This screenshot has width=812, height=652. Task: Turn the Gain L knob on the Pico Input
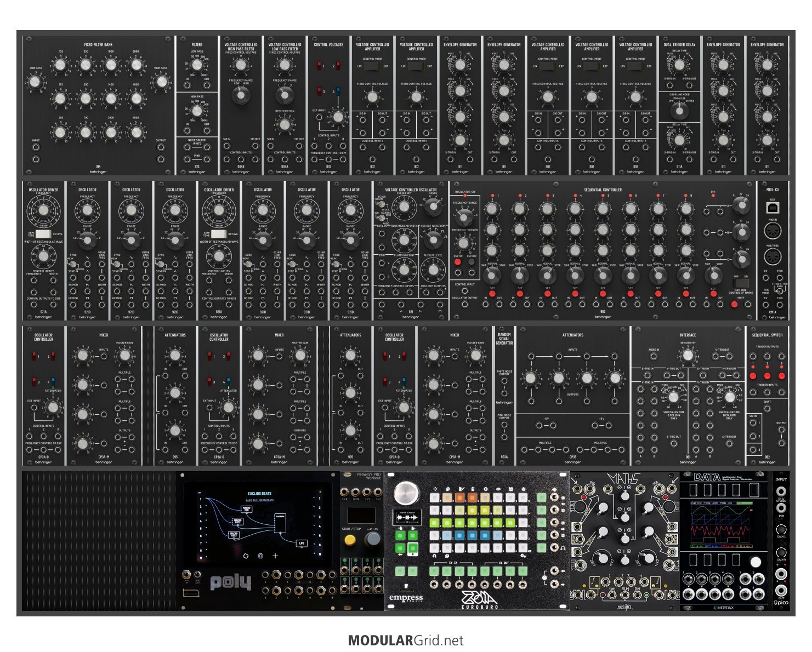pyautogui.click(x=781, y=530)
